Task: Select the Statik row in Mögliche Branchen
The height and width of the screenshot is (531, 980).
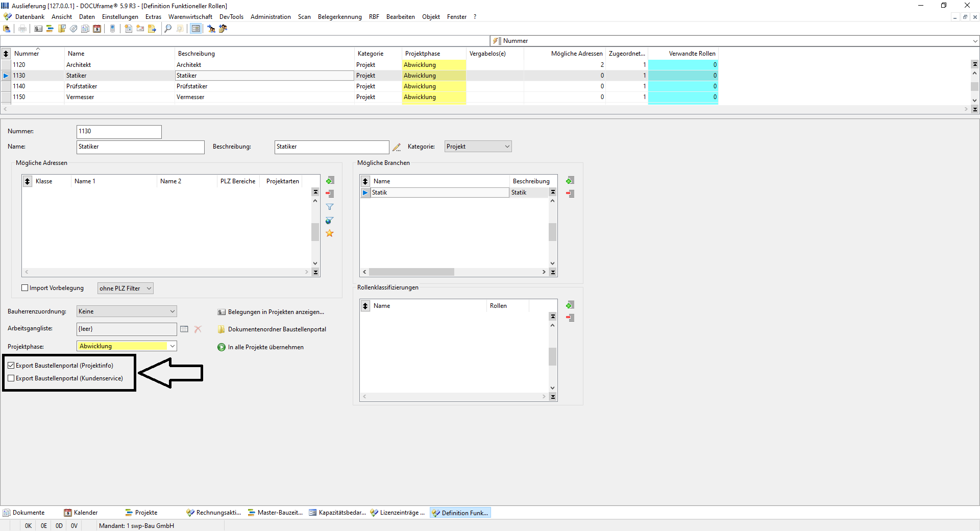Action: [x=454, y=192]
